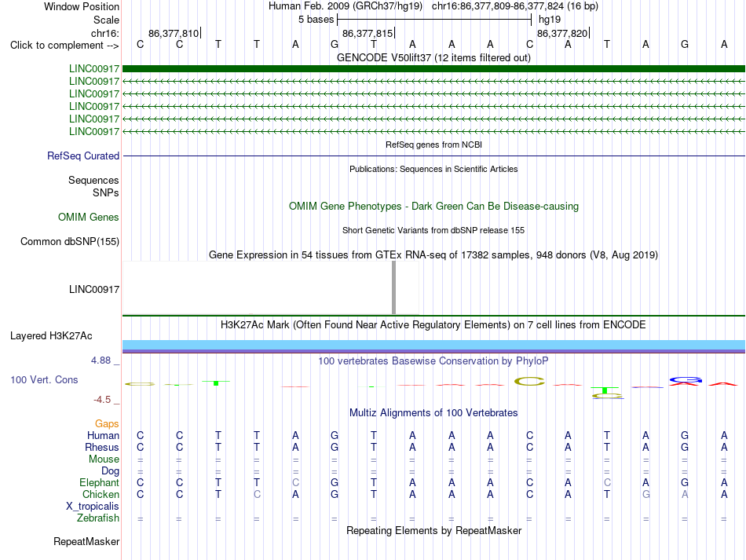Viewport: 746px width, 560px height.
Task: Click the blue RefSeq Curated track line
Action: tap(433, 156)
